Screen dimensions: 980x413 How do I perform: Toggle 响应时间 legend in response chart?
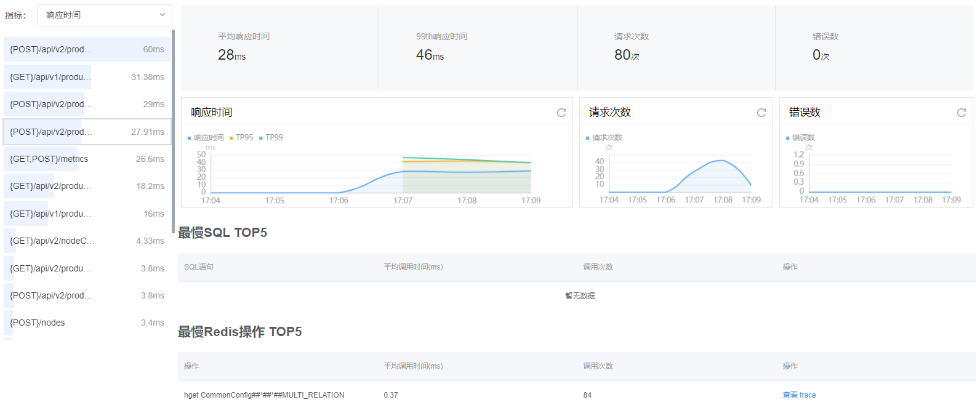pyautogui.click(x=206, y=138)
